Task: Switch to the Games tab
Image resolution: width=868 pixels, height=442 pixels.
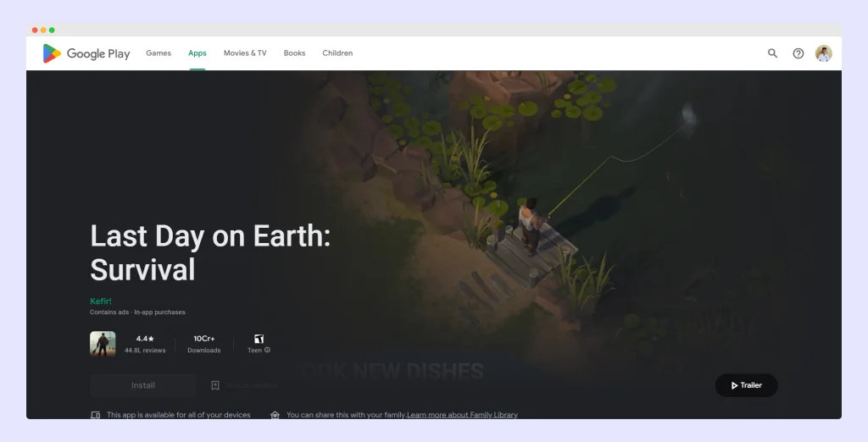Action: pos(159,53)
